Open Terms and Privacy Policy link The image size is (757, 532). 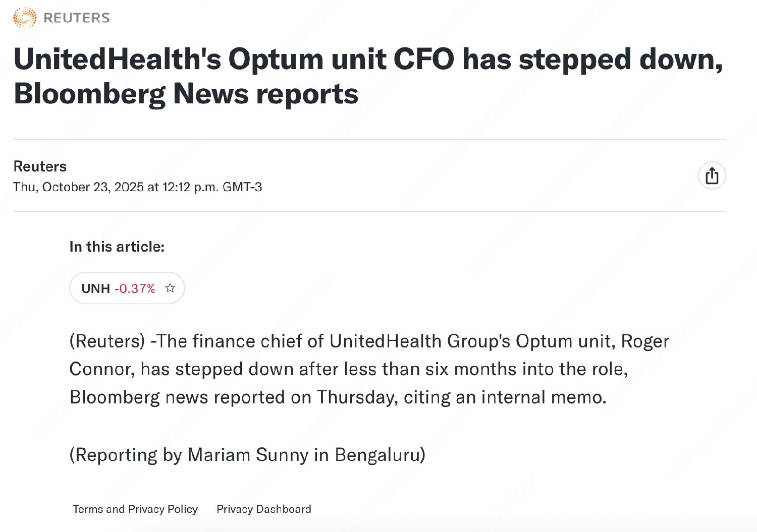pyautogui.click(x=135, y=509)
